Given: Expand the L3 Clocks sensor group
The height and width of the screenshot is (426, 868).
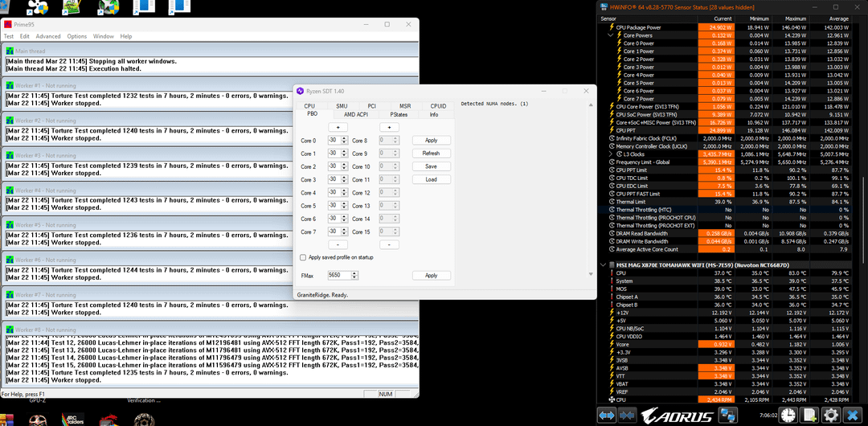Looking at the screenshot, I should (612, 153).
